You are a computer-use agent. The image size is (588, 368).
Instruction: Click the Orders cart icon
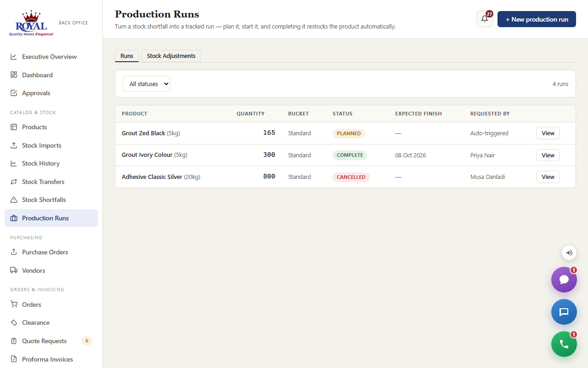pos(14,305)
